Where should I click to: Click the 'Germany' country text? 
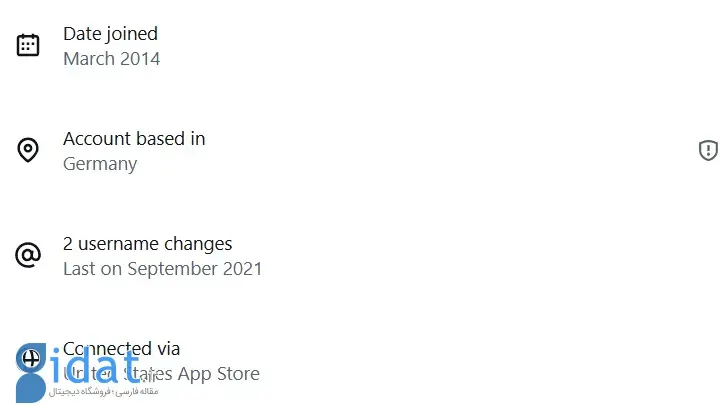click(x=100, y=163)
